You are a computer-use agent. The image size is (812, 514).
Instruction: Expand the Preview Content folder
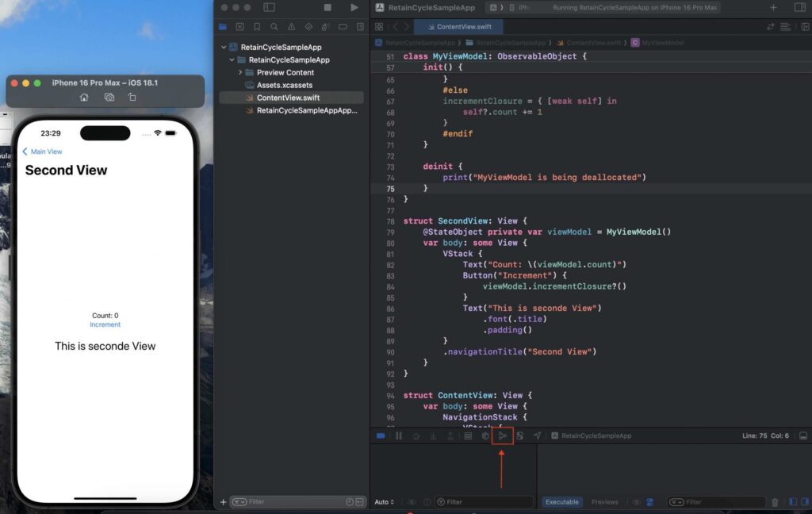[x=240, y=72]
